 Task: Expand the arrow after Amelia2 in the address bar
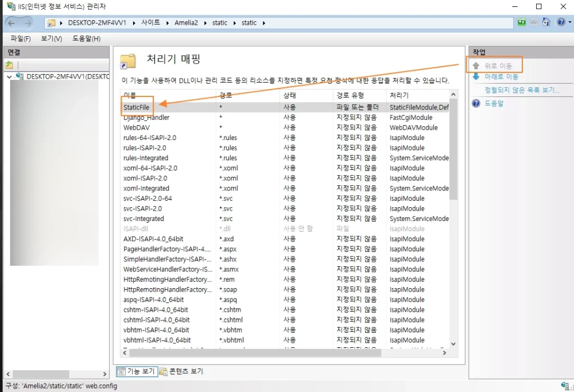click(205, 23)
